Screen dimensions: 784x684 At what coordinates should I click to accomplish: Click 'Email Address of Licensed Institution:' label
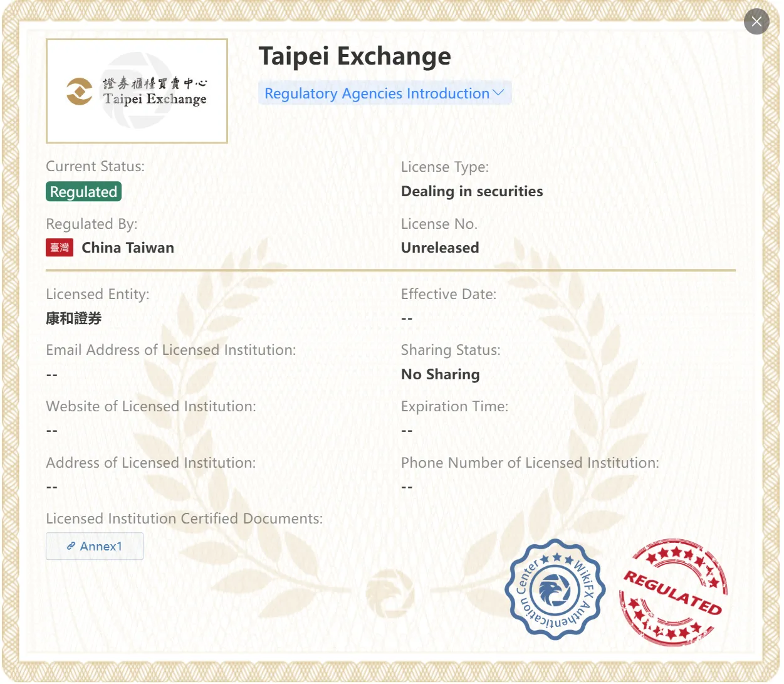click(x=171, y=350)
